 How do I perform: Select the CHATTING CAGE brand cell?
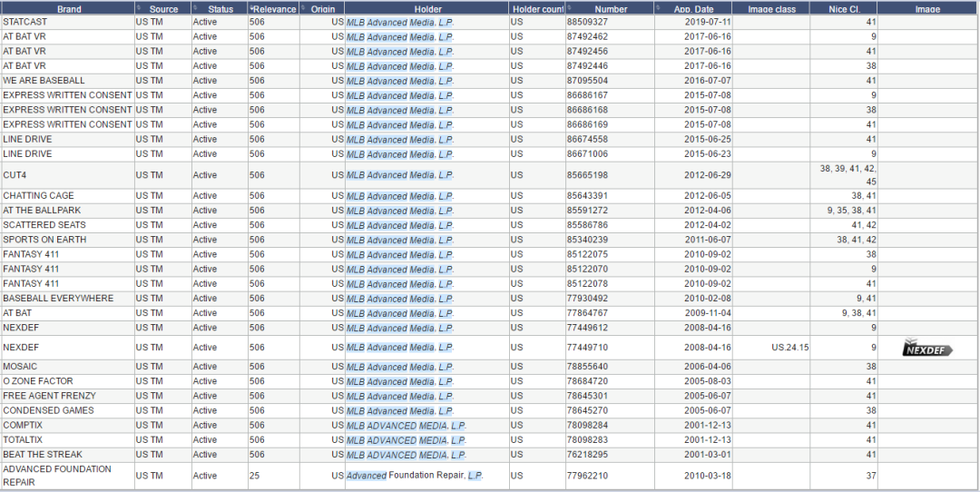(x=67, y=196)
